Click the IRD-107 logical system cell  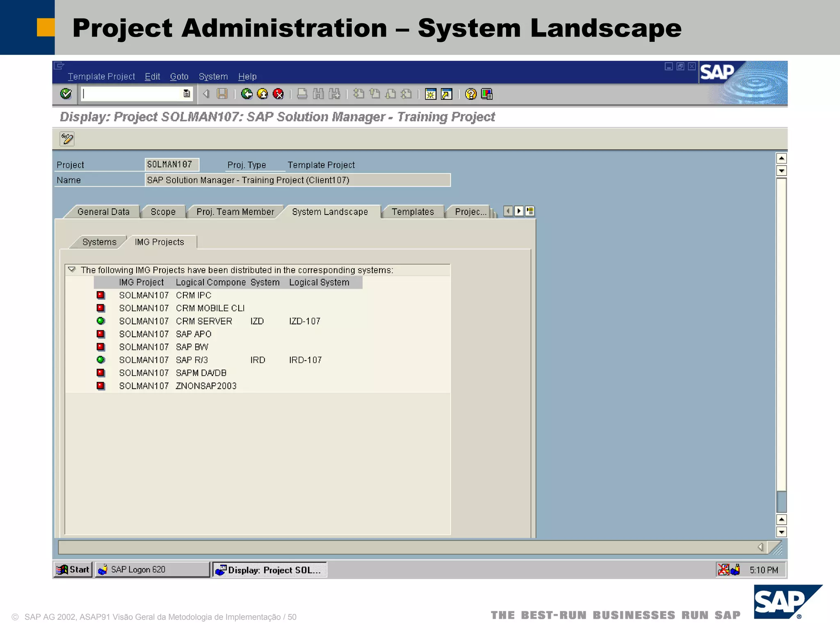[305, 360]
